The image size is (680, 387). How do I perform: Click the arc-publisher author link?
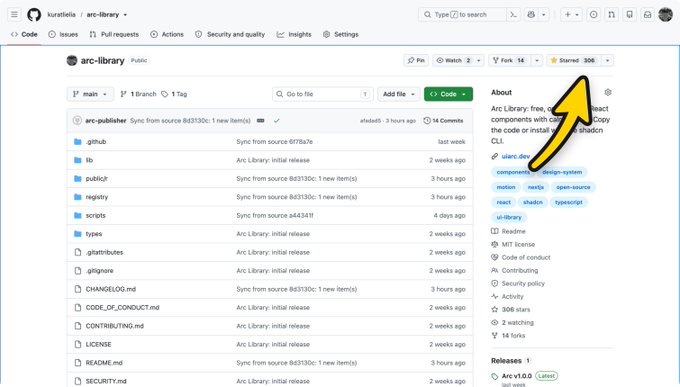click(106, 121)
